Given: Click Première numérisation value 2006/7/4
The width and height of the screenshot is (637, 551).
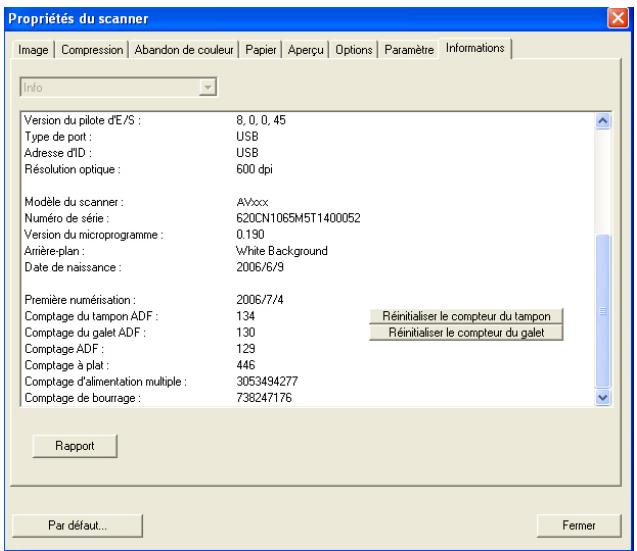Looking at the screenshot, I should (260, 299).
